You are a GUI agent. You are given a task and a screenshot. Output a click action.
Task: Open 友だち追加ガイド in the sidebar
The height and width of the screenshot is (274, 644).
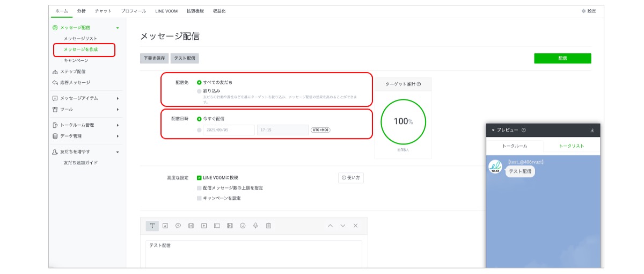click(80, 162)
